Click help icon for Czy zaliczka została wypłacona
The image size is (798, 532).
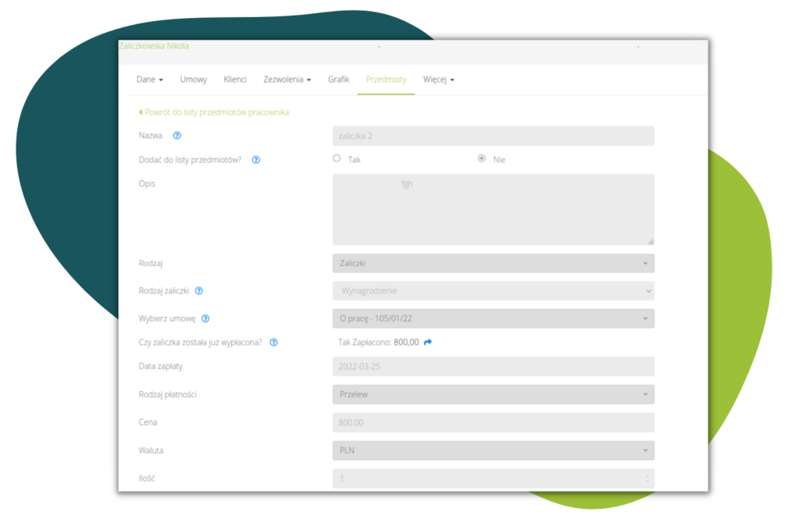tap(274, 342)
